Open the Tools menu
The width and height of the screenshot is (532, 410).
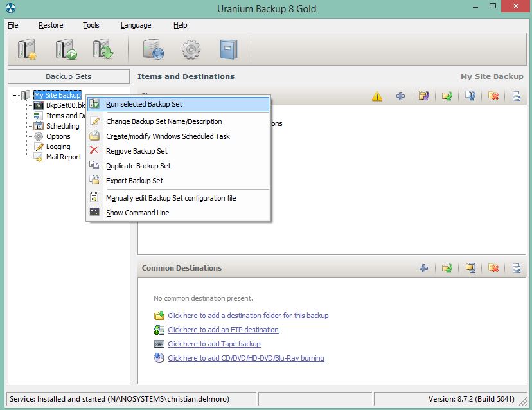[x=91, y=25]
